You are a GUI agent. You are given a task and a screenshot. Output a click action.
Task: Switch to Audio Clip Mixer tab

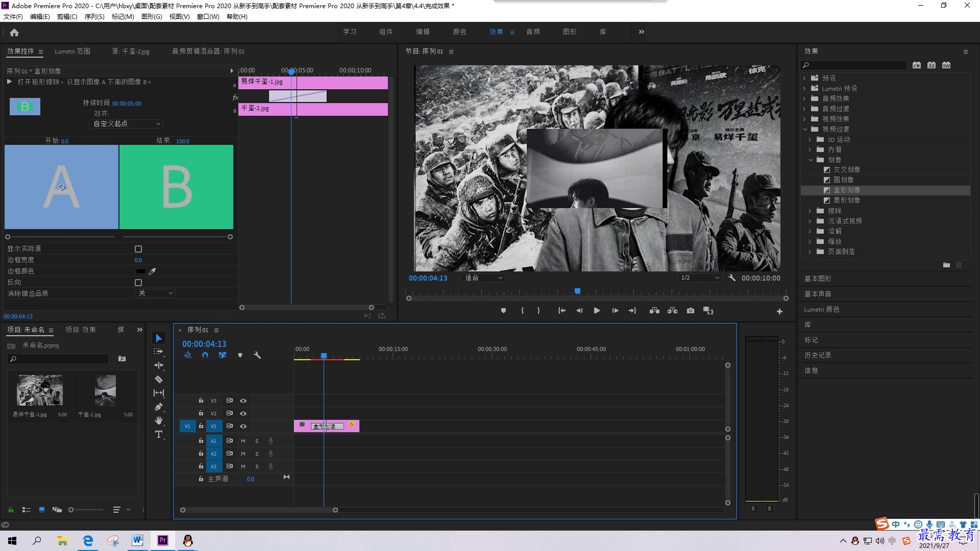click(x=208, y=52)
